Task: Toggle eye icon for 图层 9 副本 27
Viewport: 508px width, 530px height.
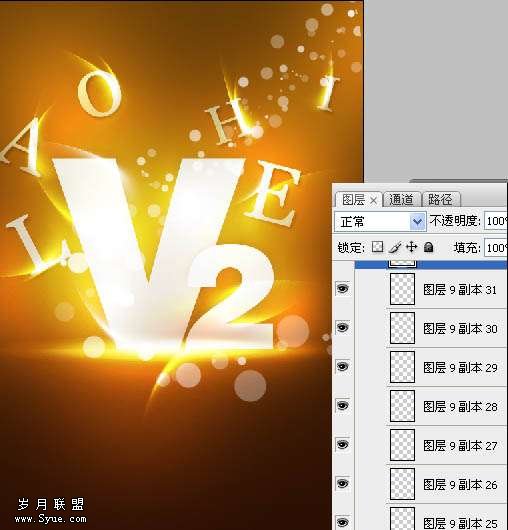Action: [343, 444]
